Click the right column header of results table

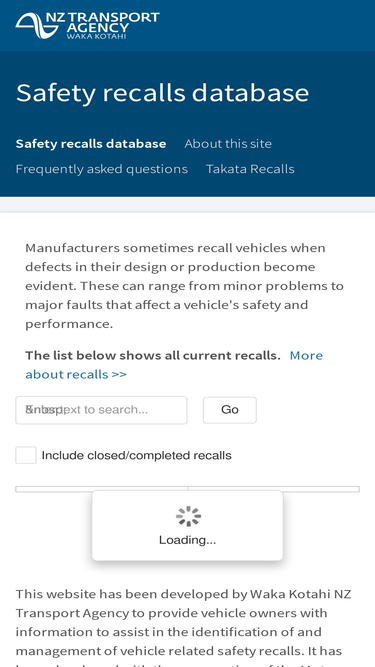(x=274, y=489)
